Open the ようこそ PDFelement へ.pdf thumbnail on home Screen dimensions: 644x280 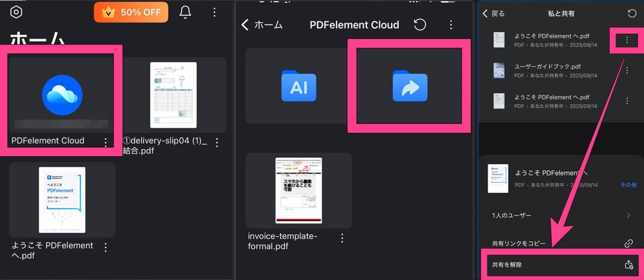pyautogui.click(x=62, y=200)
